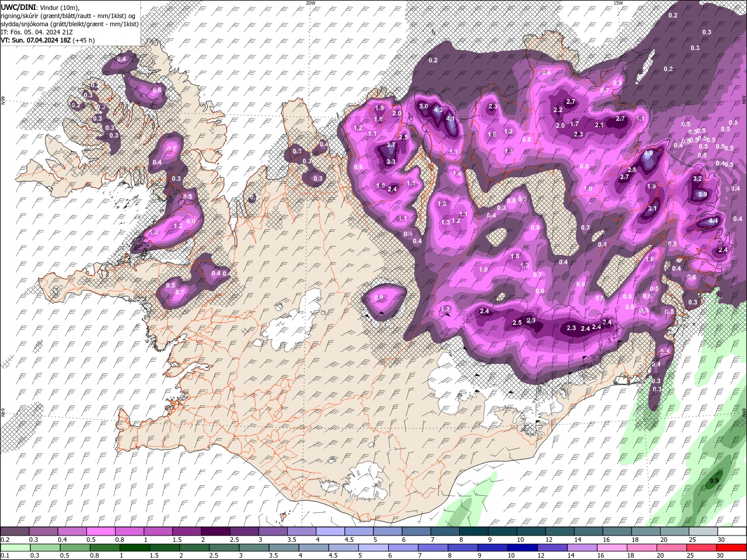Click the dark purple snow swatch above 2

click(215, 531)
